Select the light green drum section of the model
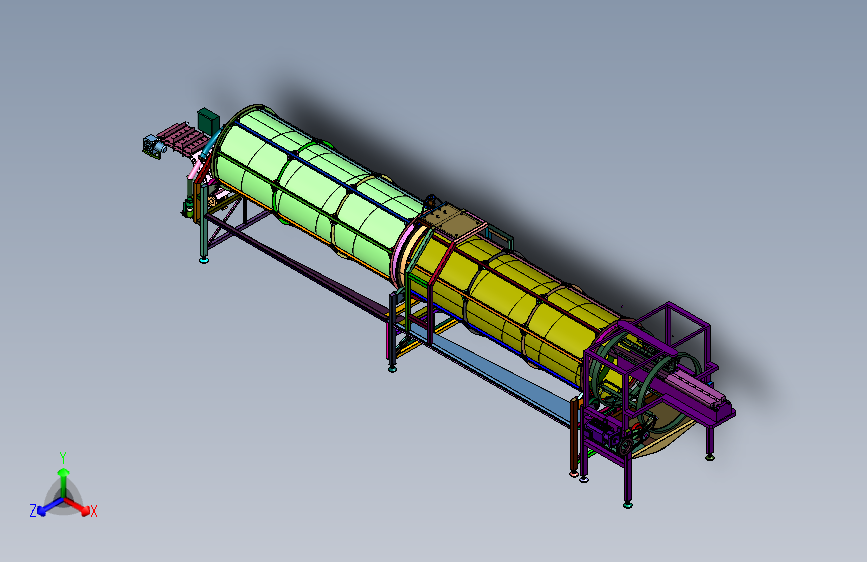The height and width of the screenshot is (562, 867). click(318, 190)
